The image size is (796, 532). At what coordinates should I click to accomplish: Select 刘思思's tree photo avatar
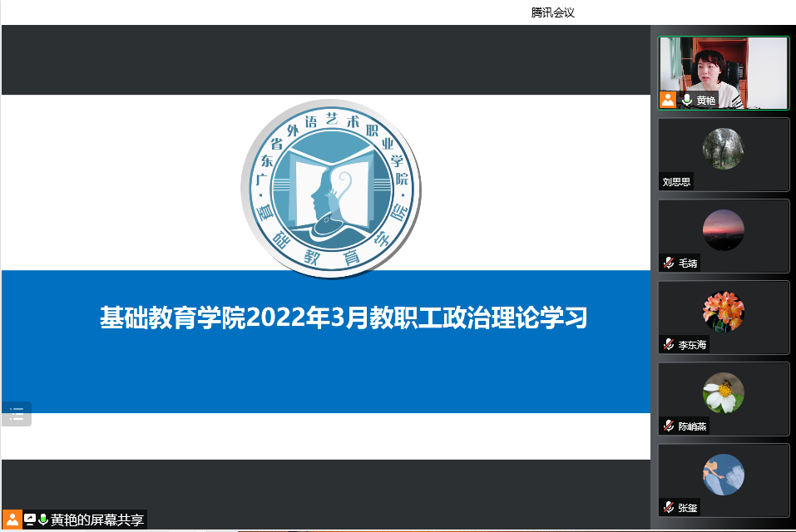[x=724, y=149]
